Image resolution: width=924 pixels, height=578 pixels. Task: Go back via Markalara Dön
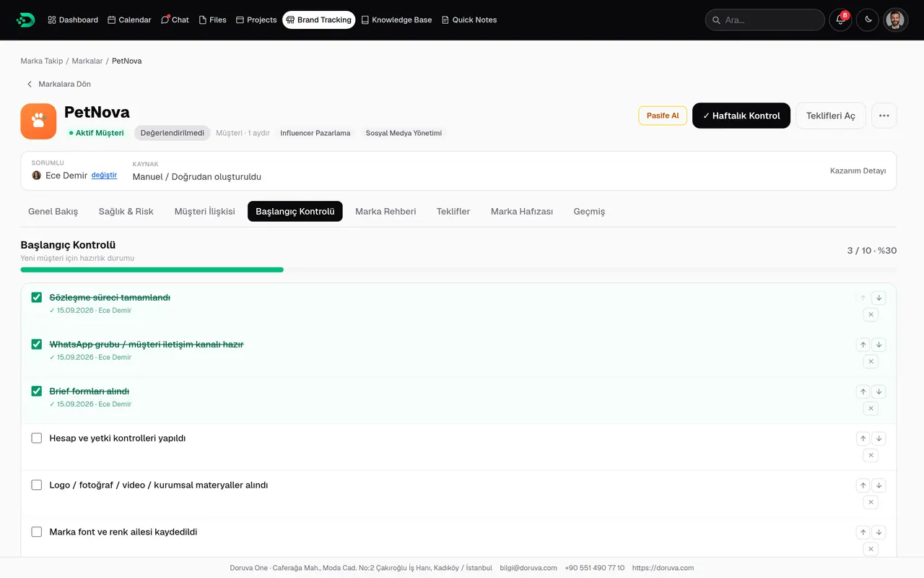pyautogui.click(x=58, y=84)
